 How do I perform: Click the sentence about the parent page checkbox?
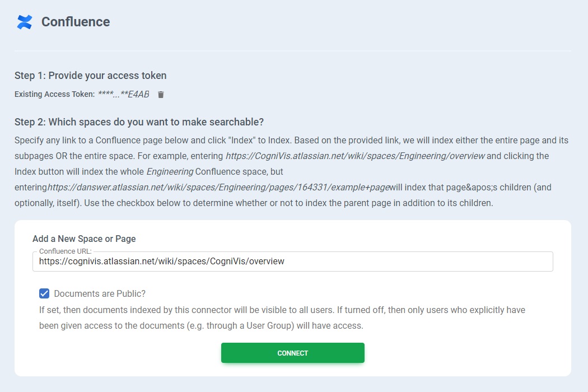click(x=254, y=203)
